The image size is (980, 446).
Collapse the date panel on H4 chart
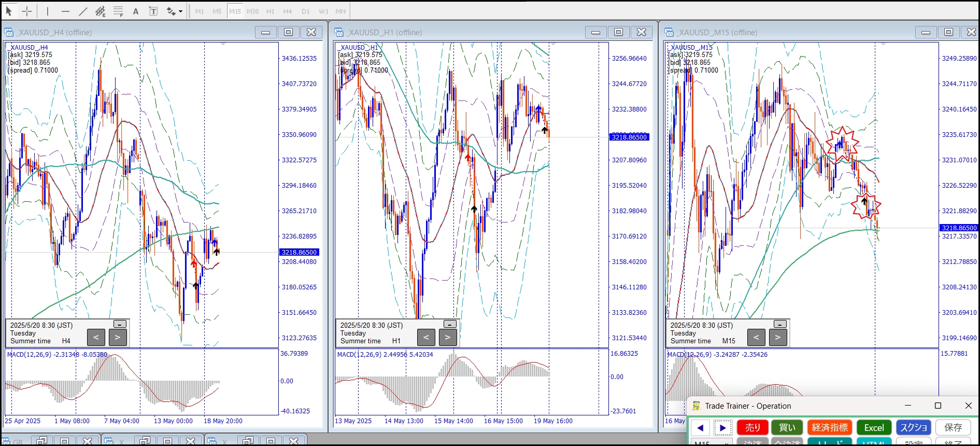tap(120, 324)
